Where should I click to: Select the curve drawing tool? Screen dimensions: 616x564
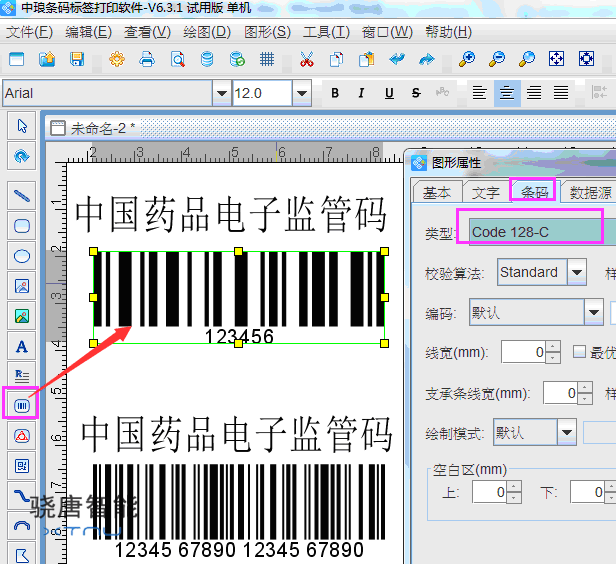pos(22,496)
